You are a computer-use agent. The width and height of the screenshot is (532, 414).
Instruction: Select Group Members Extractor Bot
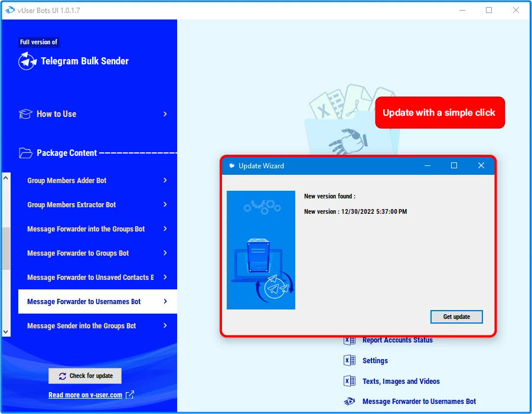coord(97,204)
